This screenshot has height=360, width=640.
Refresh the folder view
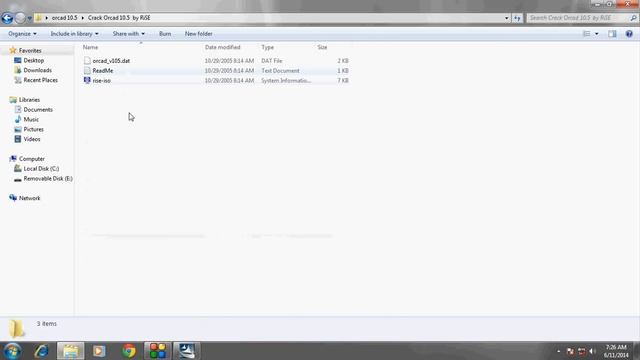(517, 18)
